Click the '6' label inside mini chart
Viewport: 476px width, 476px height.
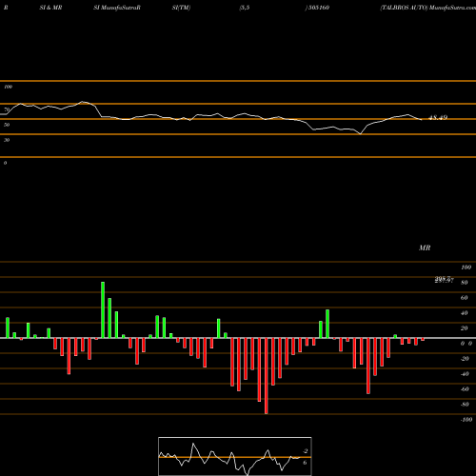[305, 463]
